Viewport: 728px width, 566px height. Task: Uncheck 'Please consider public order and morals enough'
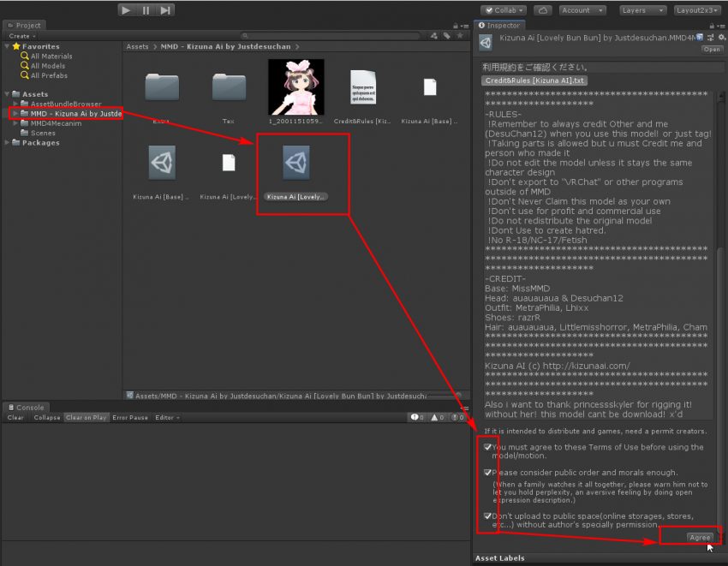pyautogui.click(x=486, y=473)
